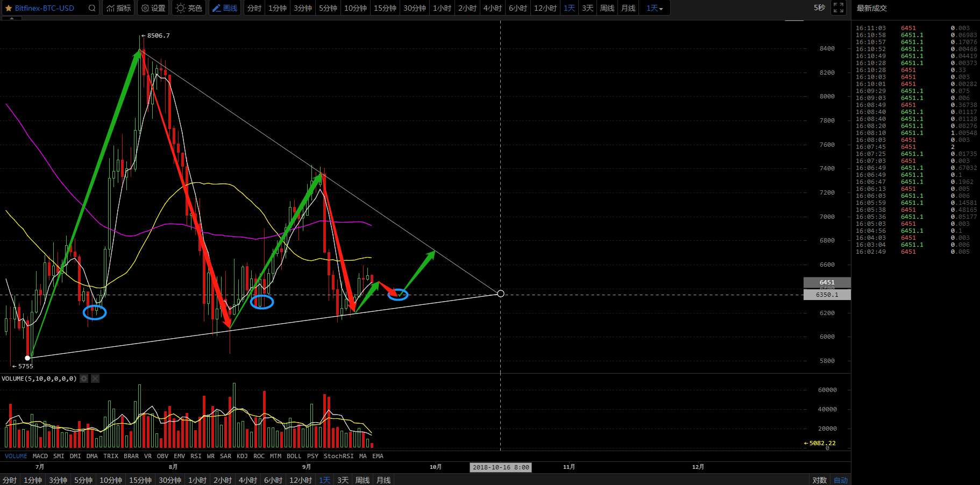980x485 pixels.
Task: Select 3分钟 in the top toolbar
Action: (303, 8)
